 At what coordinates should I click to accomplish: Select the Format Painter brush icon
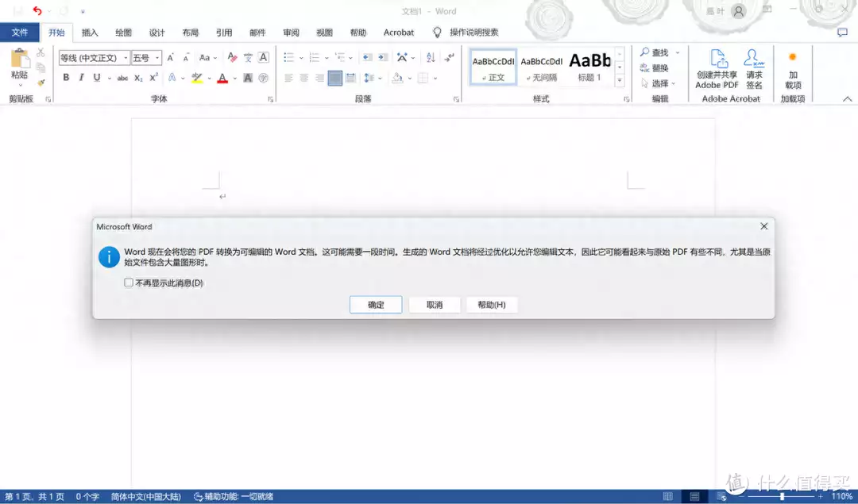click(41, 83)
